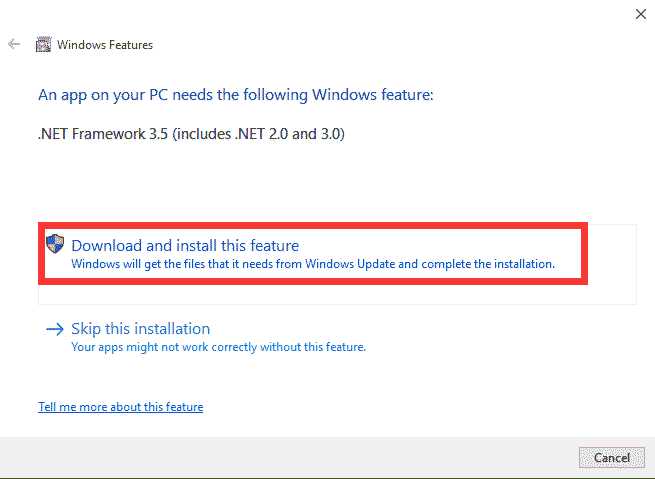Screen dimensions: 655x479
Task: Go back using the left arrow
Action: pos(14,45)
